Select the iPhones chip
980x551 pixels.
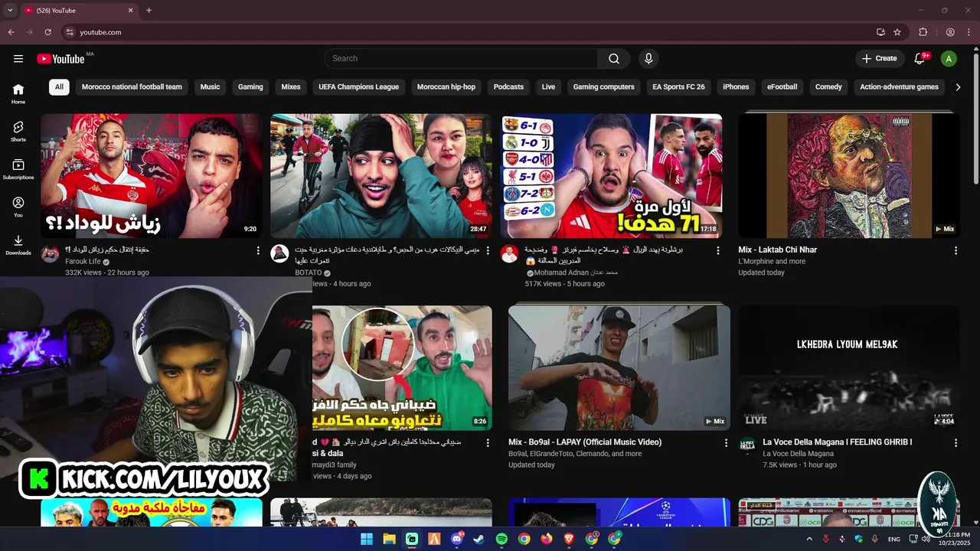pyautogui.click(x=736, y=87)
